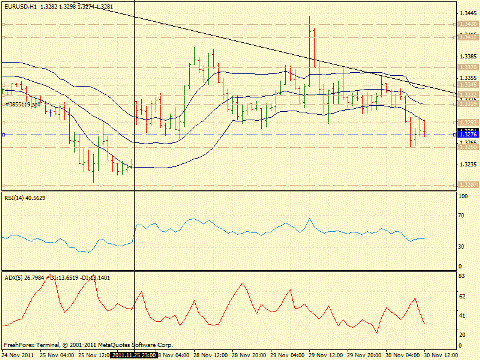Click the RSI(14) 40.5629 indicator label
Screen dimensions: 480x360
coord(25,198)
